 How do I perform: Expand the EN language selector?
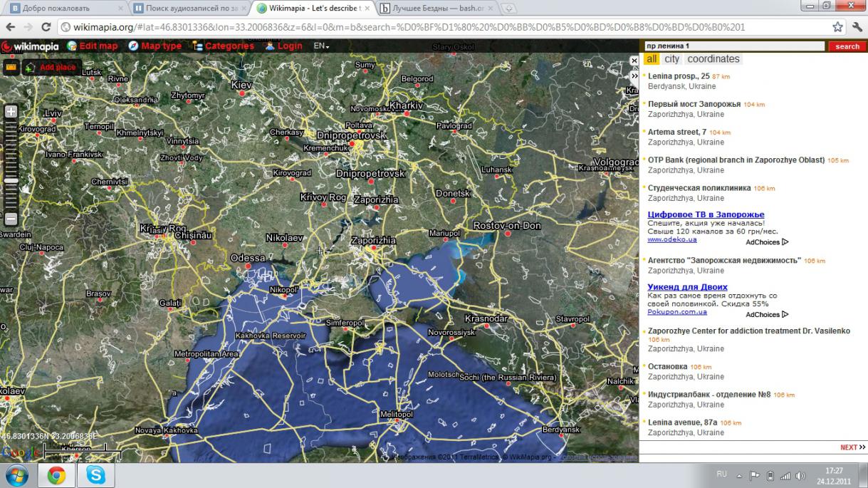pyautogui.click(x=321, y=46)
